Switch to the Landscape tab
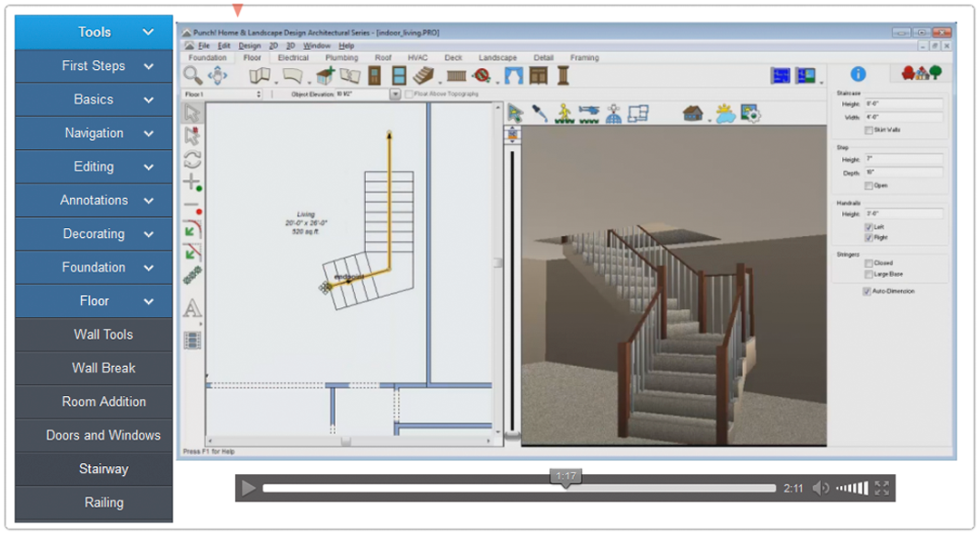Image resolution: width=980 pixels, height=535 pixels. tap(497, 58)
